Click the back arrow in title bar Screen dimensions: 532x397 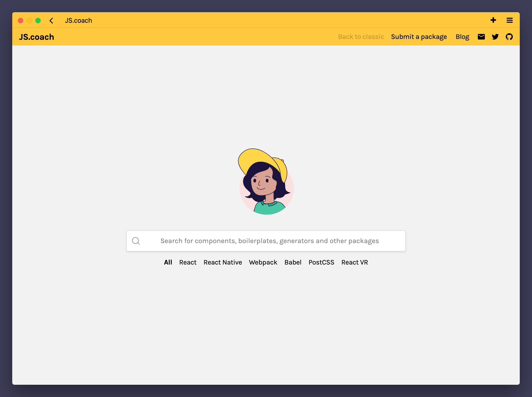[x=51, y=21]
